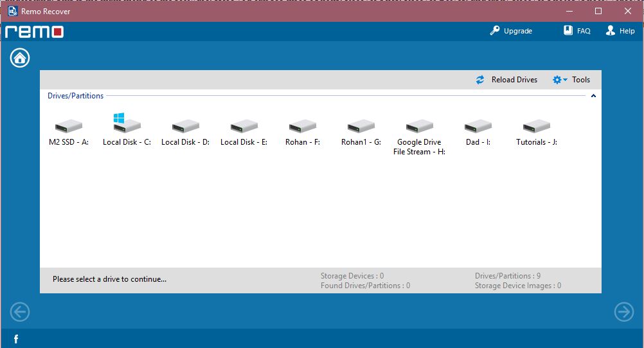Screen dimensions: 644x348
Task: Click the Remo logo
Action: [x=33, y=32]
